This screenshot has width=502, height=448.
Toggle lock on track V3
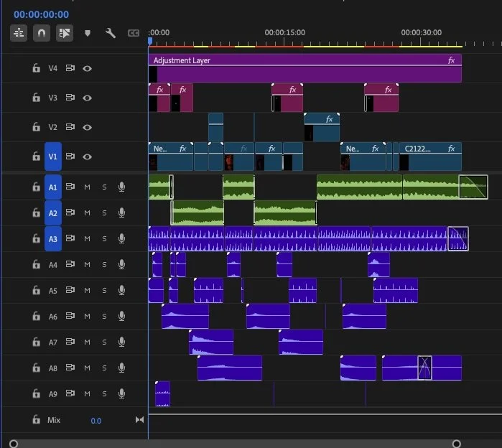click(36, 97)
